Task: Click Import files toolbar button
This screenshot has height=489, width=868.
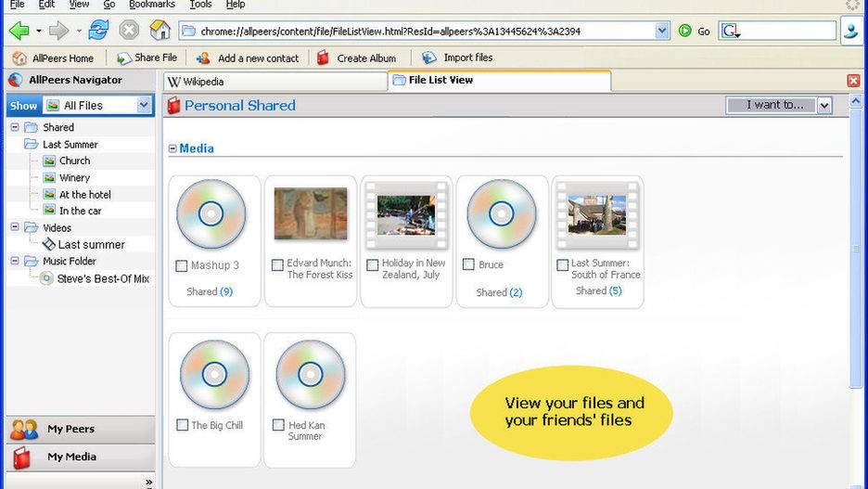Action: (457, 58)
